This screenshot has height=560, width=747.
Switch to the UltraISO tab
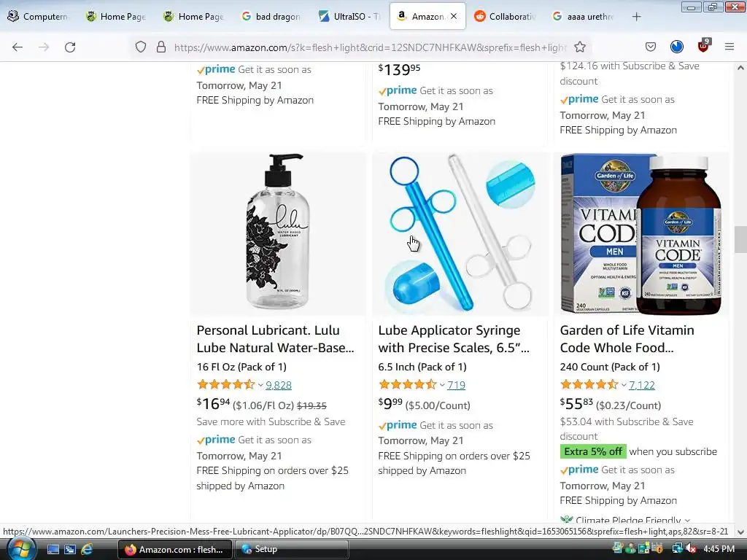point(349,17)
